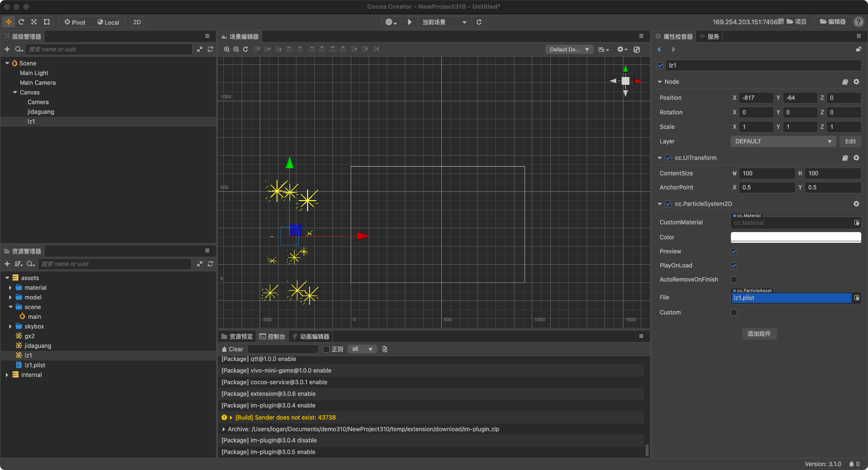Collapse the Canvas node in hierarchy
Screen dimensions: 868x470
(15, 93)
